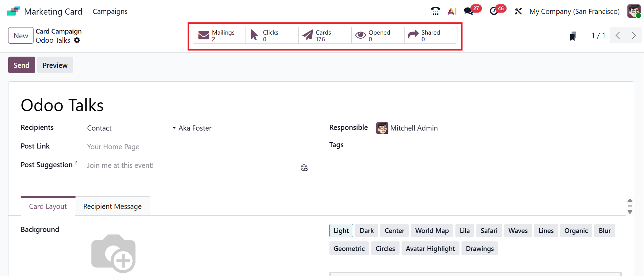
Task: Click the bookmark icon beside the pager
Action: (573, 36)
